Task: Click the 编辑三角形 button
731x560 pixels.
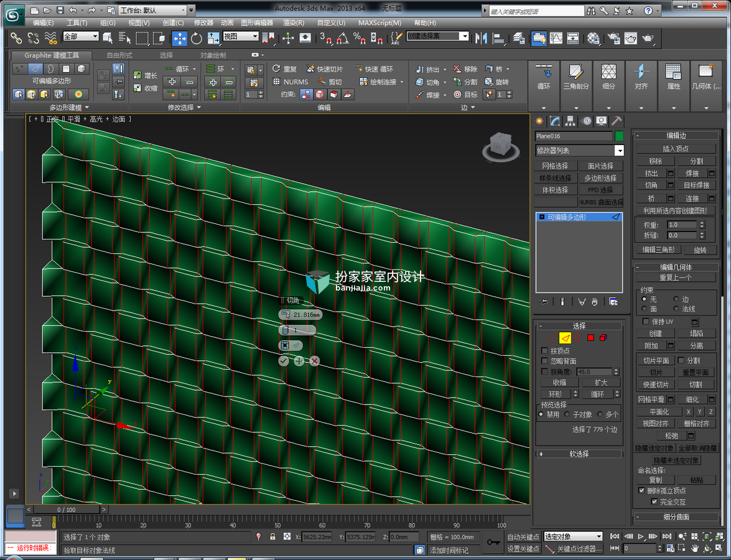Action: point(659,250)
